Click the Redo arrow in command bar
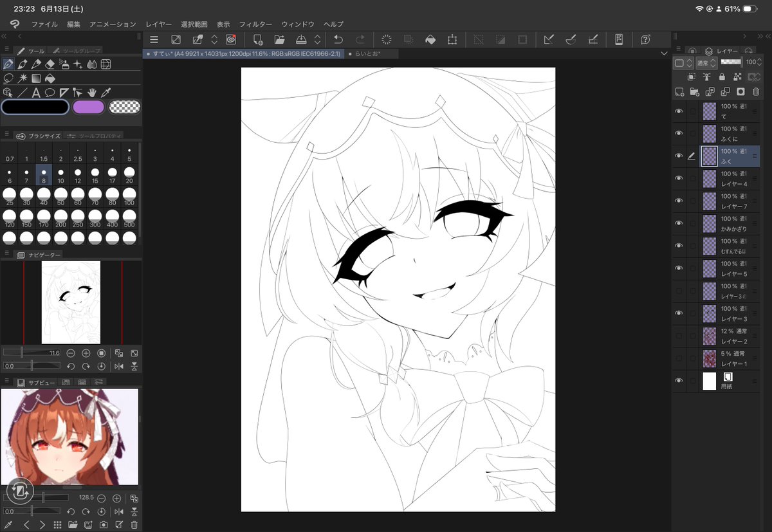 [360, 39]
